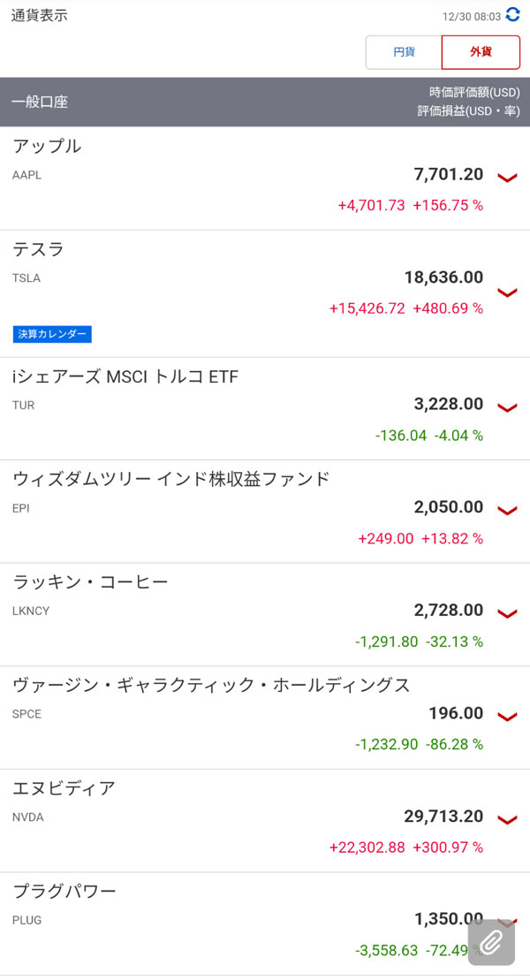Open ウィズダムツリー インド株収益ファンド holding
Screen dimensions: 530x980
(x=171, y=480)
